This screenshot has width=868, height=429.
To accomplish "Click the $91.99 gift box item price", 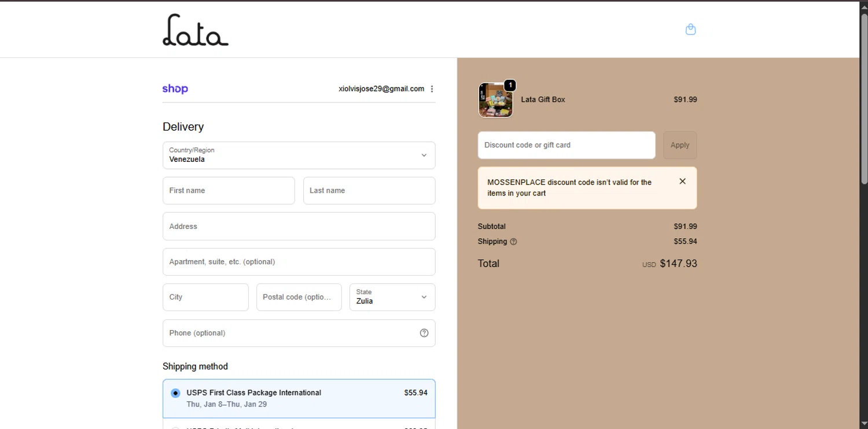I will (x=685, y=99).
